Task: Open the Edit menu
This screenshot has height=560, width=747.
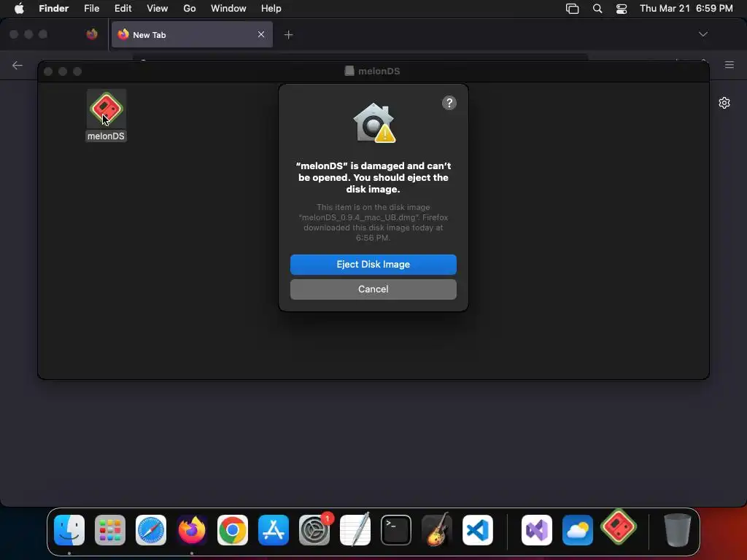Action: coord(123,8)
